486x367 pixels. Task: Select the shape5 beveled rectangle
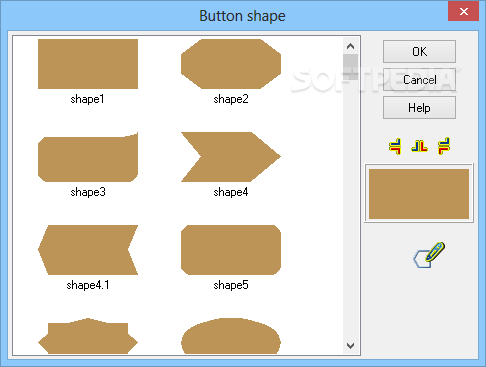click(x=231, y=250)
